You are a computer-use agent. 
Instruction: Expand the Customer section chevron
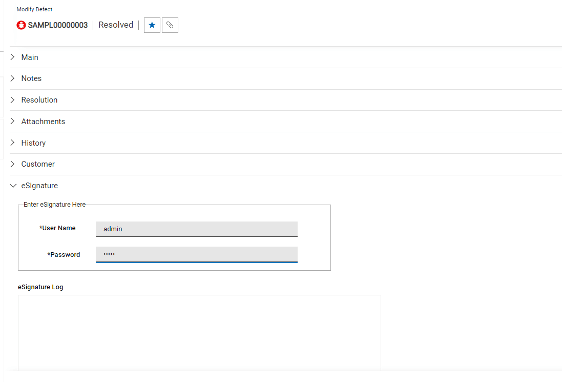click(x=13, y=164)
